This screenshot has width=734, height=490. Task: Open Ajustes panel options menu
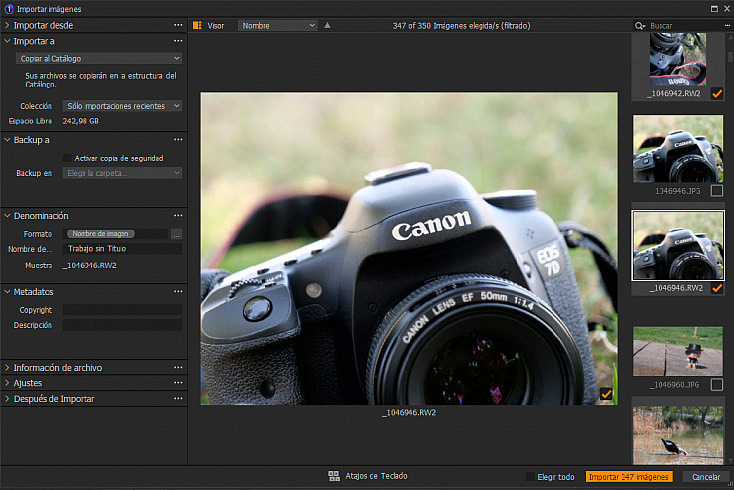coord(178,383)
